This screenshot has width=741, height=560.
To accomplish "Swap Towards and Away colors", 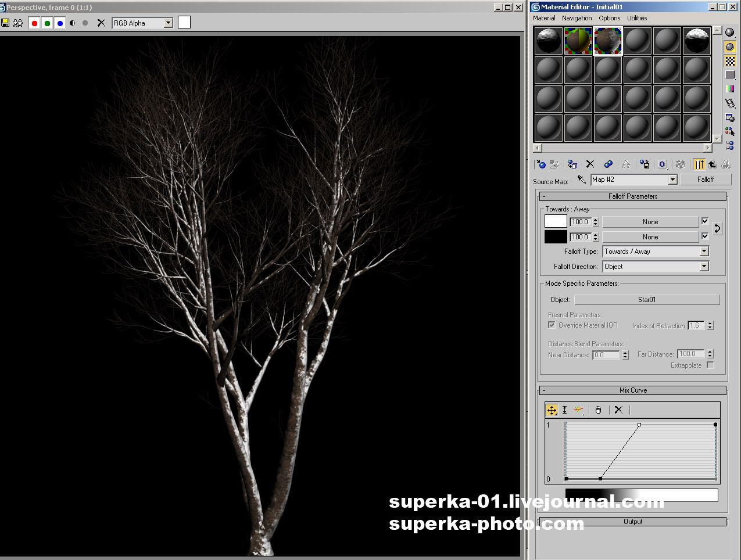I will [x=717, y=229].
